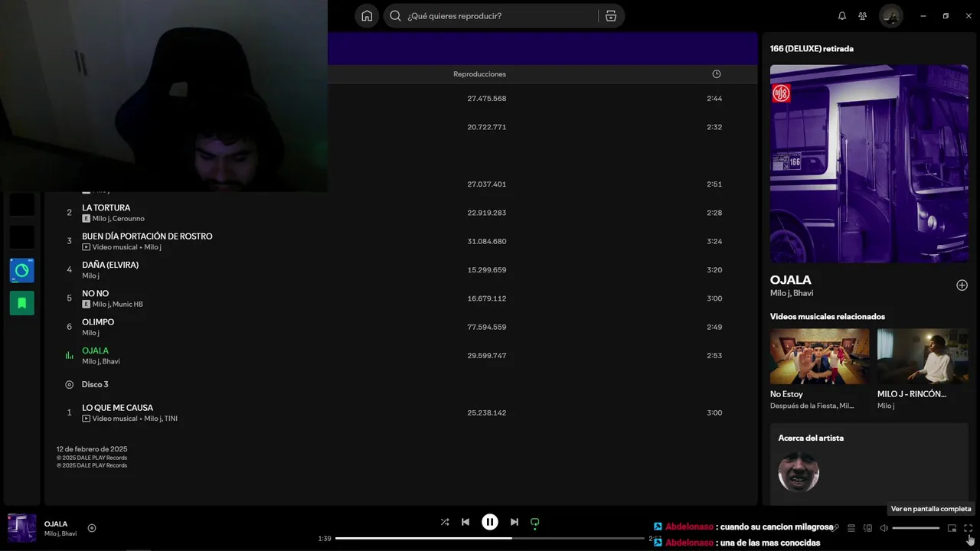This screenshot has width=980, height=551.
Task: Click the clock duration column header
Action: (x=717, y=74)
